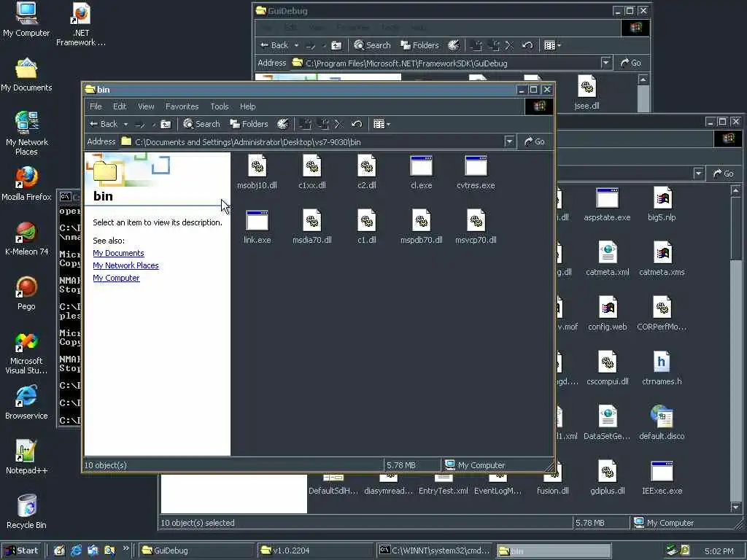Screen dimensions: 747x560
Task: Click Folders button in bin toolbar
Action: 249,124
